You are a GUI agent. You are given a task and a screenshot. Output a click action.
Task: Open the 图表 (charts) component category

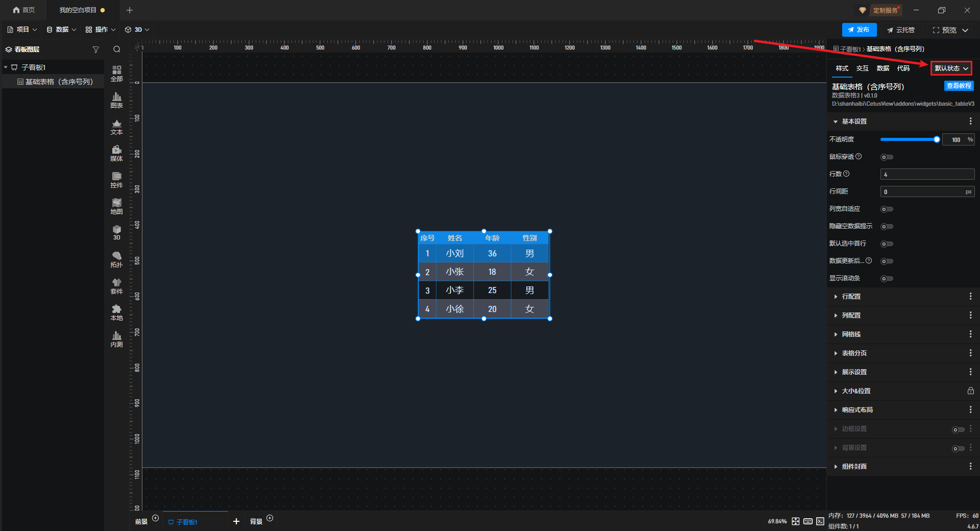coord(116,100)
